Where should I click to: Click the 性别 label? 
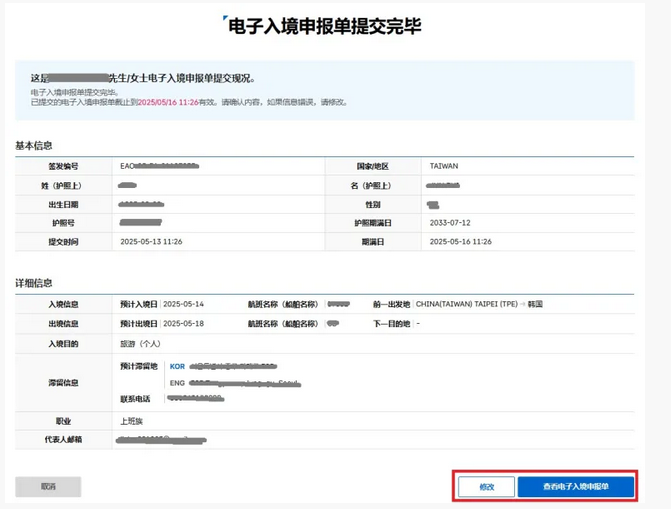point(373,205)
